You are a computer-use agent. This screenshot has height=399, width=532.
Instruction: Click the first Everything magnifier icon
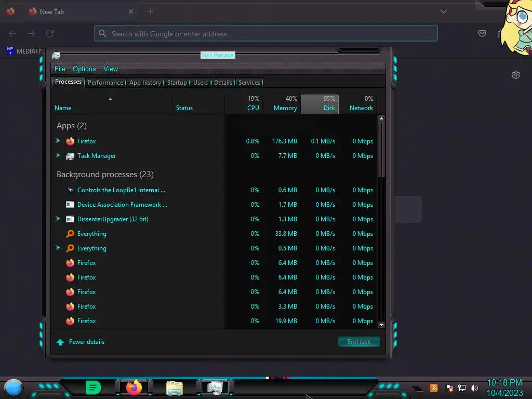[x=70, y=234]
